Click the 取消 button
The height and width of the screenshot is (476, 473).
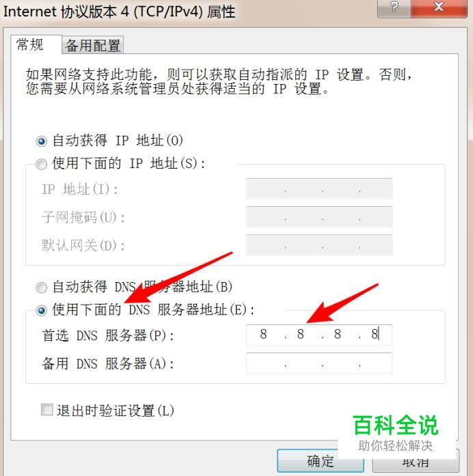click(416, 461)
